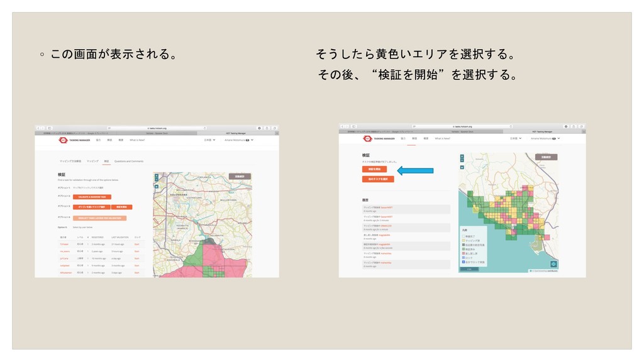Click the address bar in right screenshot's browser
This screenshot has height=362, width=644.
(462, 126)
